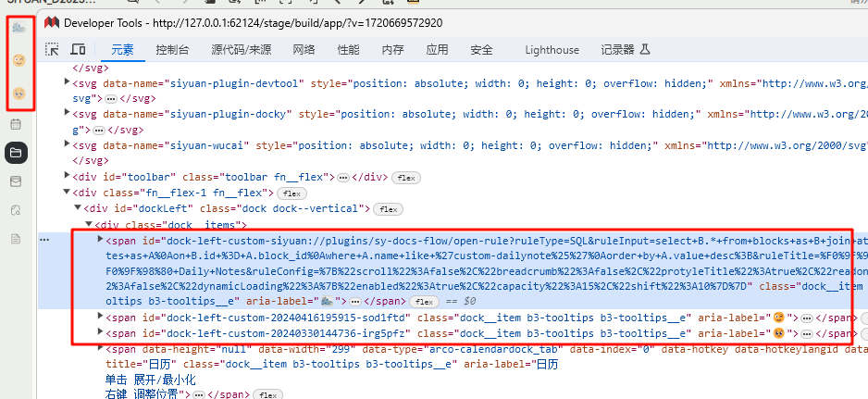Screen dimensions: 868x399
Task: Click the data-type value arco-calendardock_tab
Action: pos(490,349)
